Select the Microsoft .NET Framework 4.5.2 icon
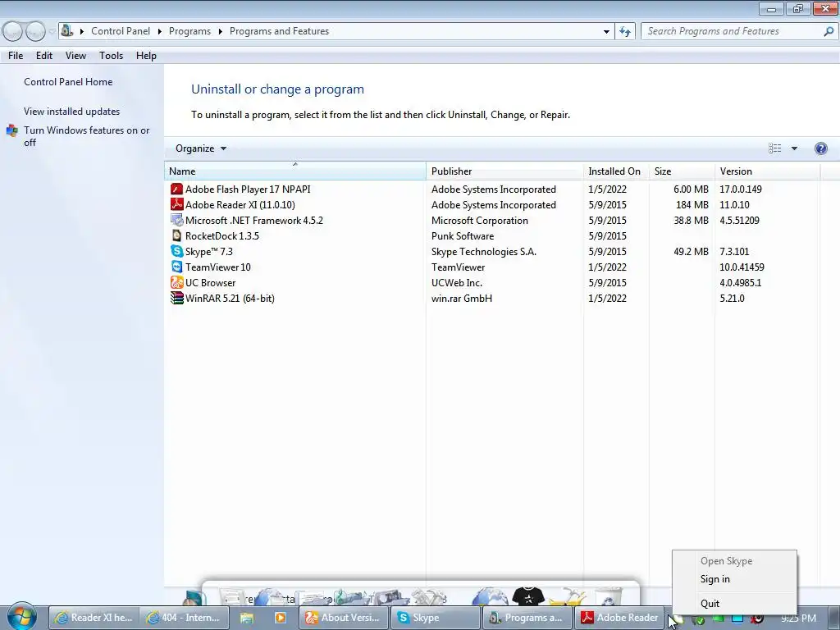 click(x=176, y=220)
